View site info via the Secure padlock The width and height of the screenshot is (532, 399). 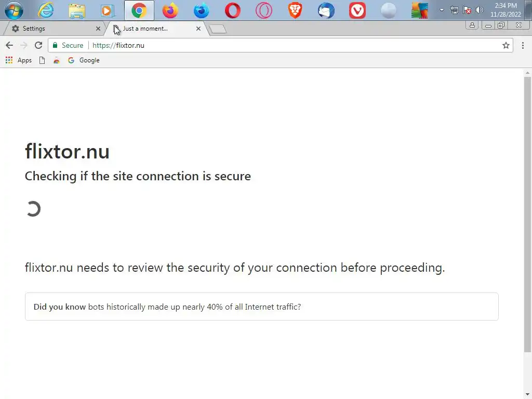[68, 45]
